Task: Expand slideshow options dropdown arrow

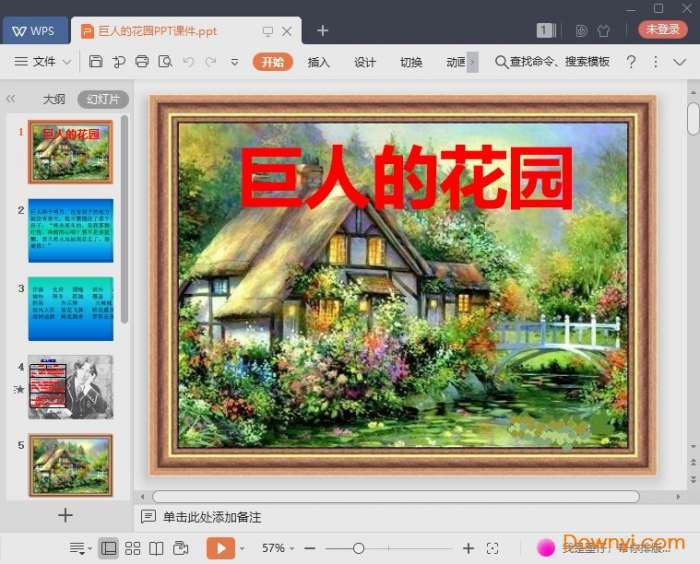Action: tap(242, 548)
